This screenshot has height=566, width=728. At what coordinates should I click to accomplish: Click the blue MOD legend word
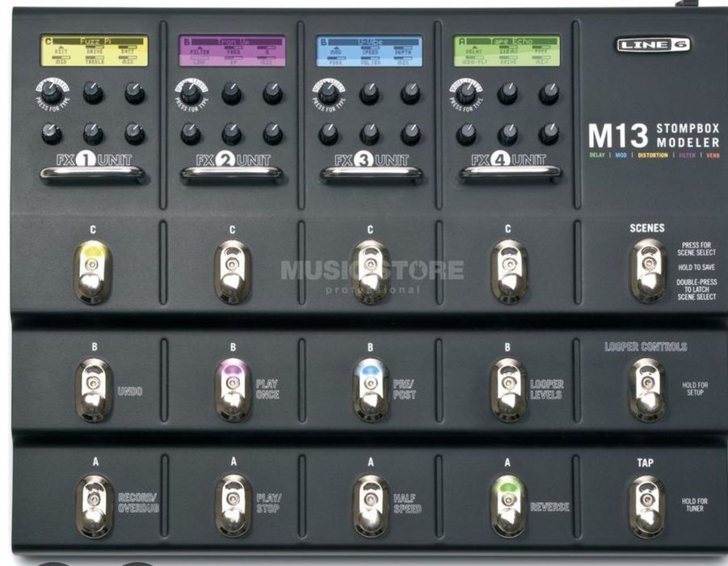[x=621, y=155]
